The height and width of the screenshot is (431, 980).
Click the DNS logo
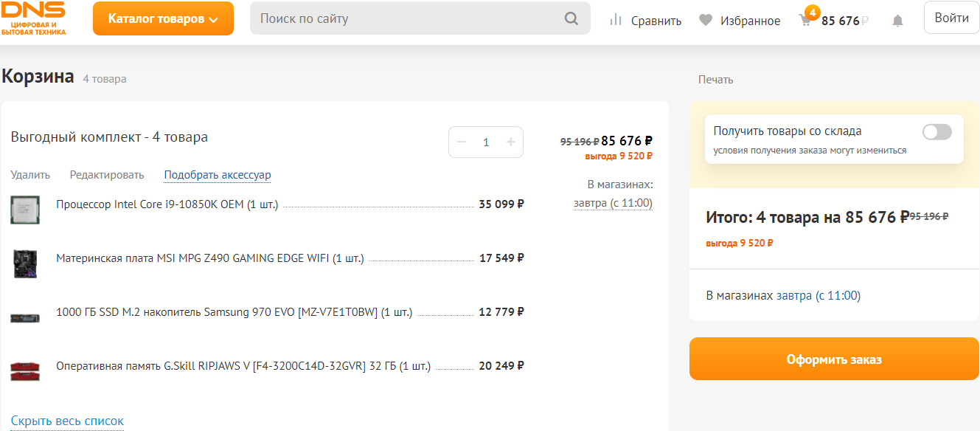(x=33, y=18)
